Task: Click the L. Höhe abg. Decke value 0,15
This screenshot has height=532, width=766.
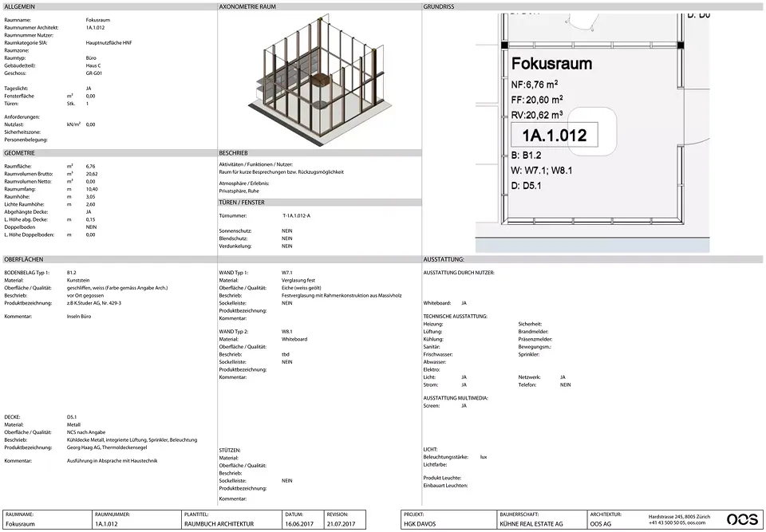Action: (x=90, y=220)
